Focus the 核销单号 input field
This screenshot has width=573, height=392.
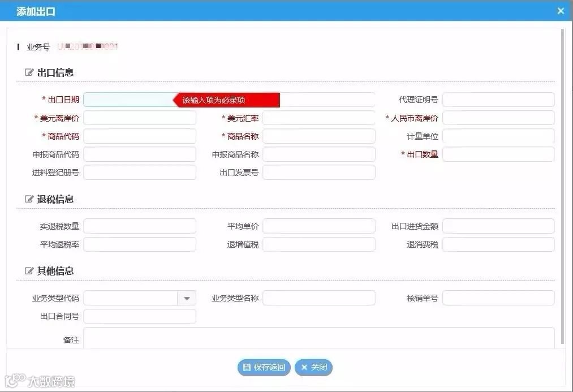[x=498, y=298]
